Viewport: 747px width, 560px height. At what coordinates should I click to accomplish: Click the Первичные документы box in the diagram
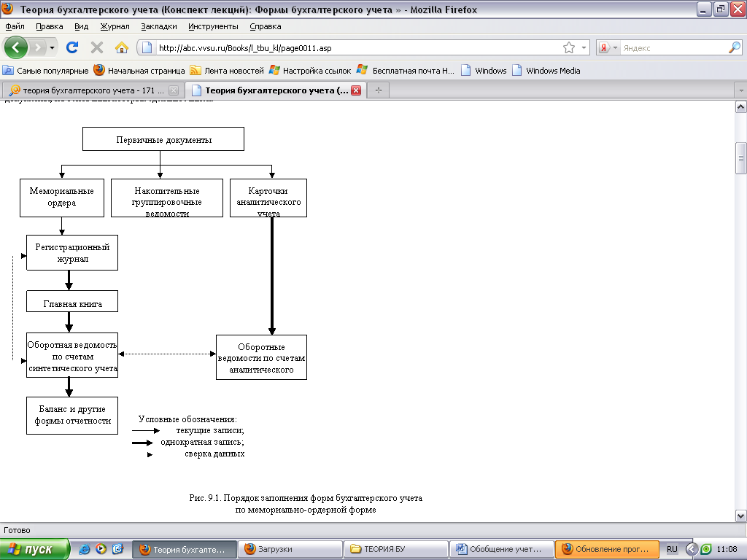(x=163, y=139)
